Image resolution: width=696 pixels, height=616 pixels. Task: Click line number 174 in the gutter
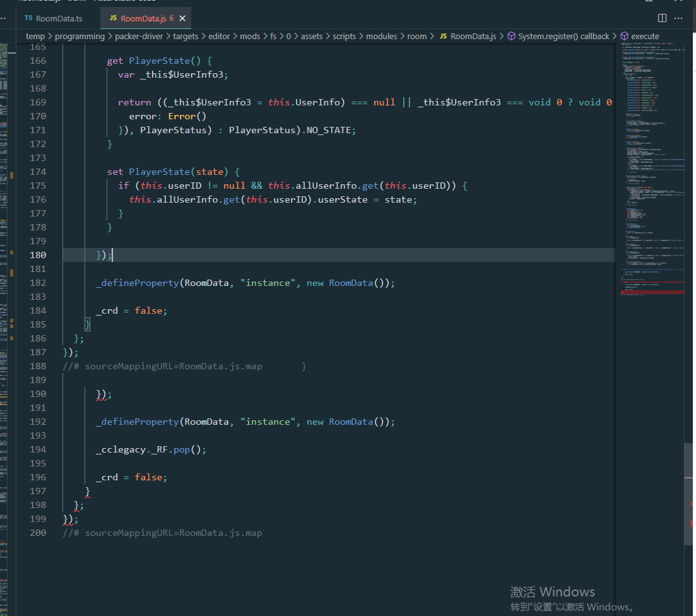38,172
